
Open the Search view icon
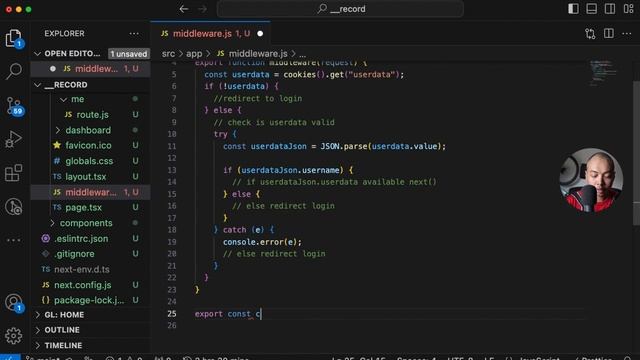pyautogui.click(x=14, y=71)
